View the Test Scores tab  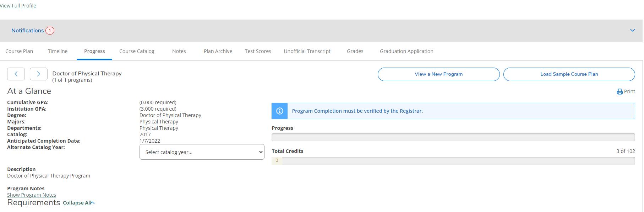(258, 51)
